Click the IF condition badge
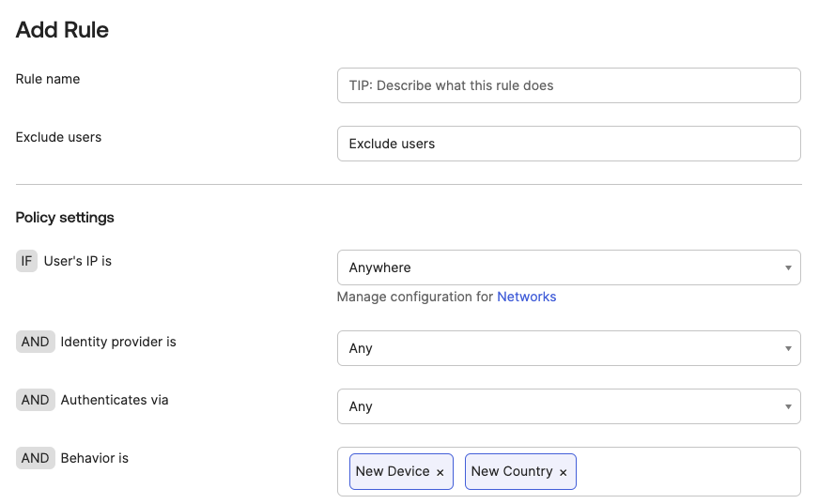Image resolution: width=819 pixels, height=504 pixels. coord(26,261)
